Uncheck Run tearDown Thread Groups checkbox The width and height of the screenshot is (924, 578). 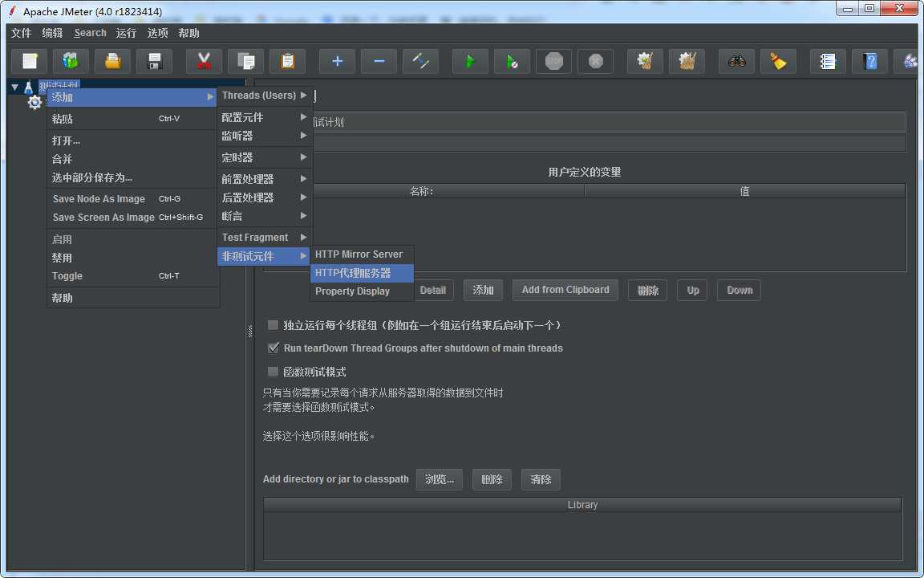click(x=273, y=348)
